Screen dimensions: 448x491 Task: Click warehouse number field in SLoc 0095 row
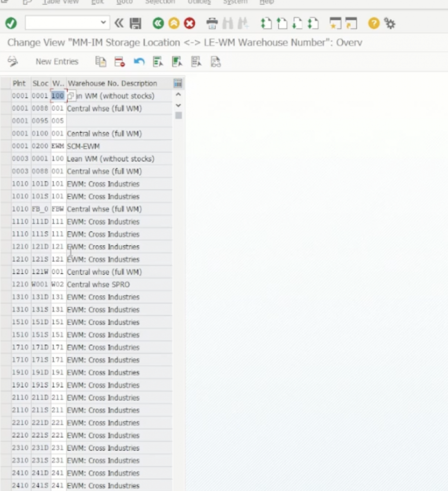pos(58,121)
